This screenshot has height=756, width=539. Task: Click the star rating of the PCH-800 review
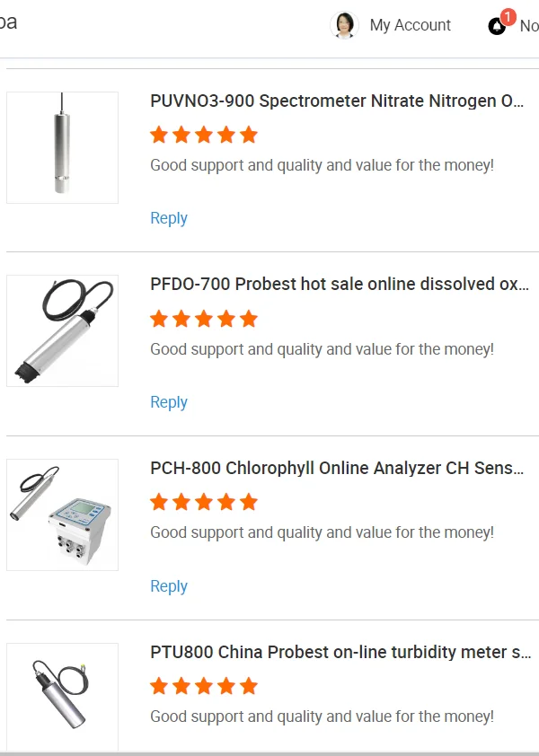pyautogui.click(x=204, y=502)
